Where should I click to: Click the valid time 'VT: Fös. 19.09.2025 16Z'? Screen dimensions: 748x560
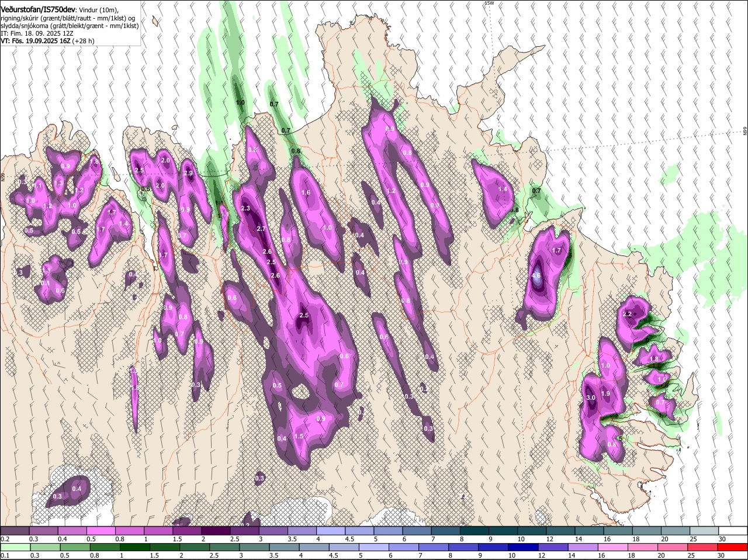pos(36,42)
